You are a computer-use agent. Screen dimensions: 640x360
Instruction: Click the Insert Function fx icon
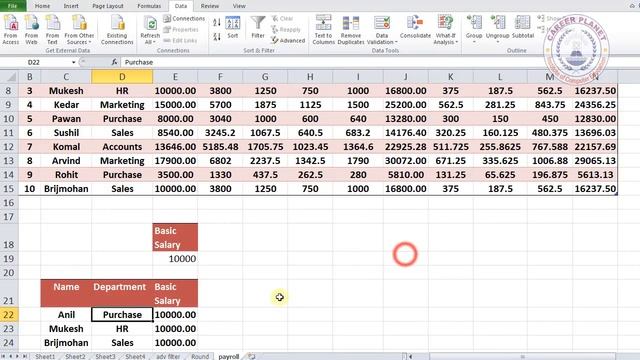click(114, 62)
